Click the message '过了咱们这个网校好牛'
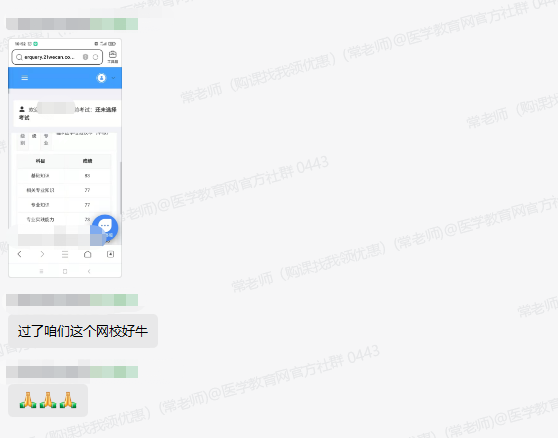 (x=83, y=331)
